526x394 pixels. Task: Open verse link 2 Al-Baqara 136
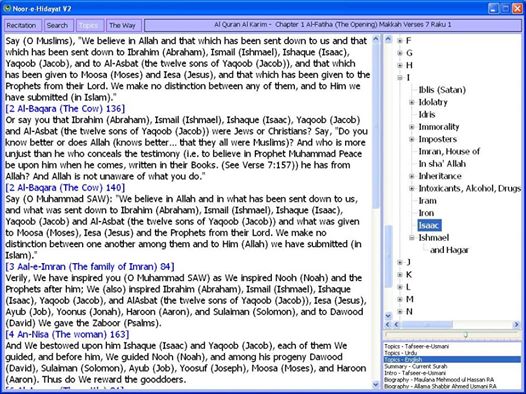(65, 109)
